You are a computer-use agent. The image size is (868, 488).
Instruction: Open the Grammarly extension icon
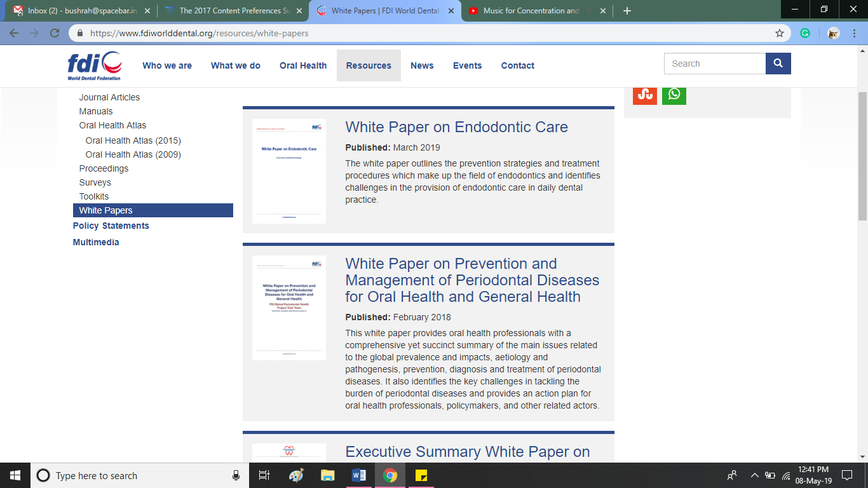805,33
